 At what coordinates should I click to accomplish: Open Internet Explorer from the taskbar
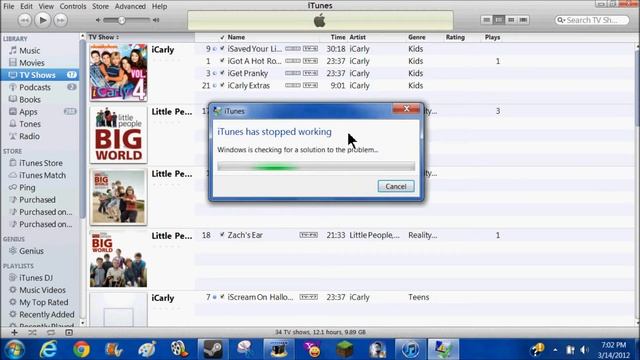pos(48,350)
